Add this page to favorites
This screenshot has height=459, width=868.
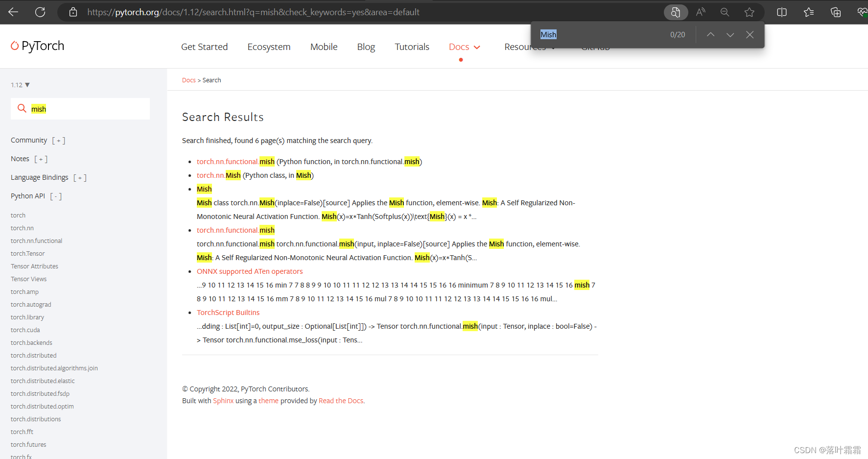pyautogui.click(x=749, y=12)
